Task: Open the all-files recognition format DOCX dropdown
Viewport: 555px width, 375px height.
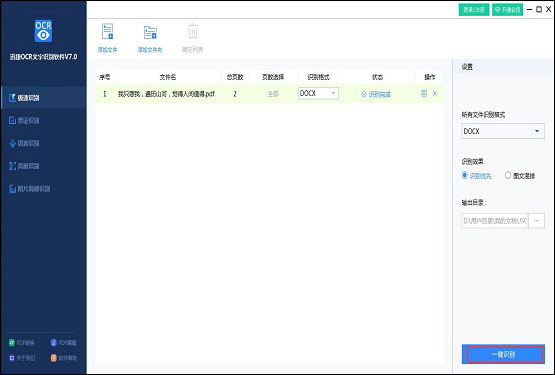Action: [503, 131]
